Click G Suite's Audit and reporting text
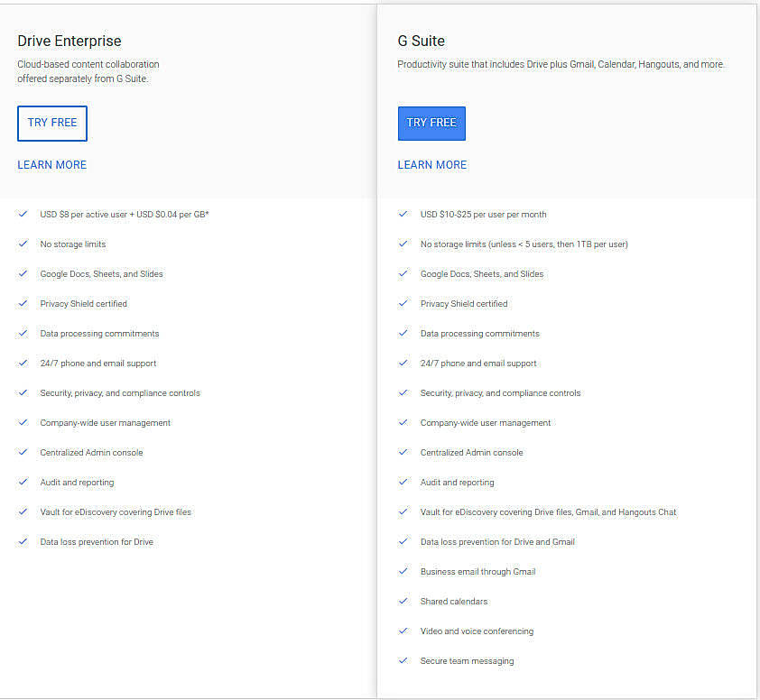This screenshot has width=760, height=700. point(457,483)
